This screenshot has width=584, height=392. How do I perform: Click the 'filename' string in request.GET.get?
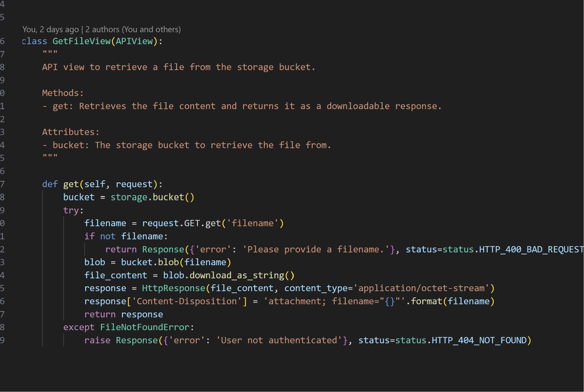252,223
